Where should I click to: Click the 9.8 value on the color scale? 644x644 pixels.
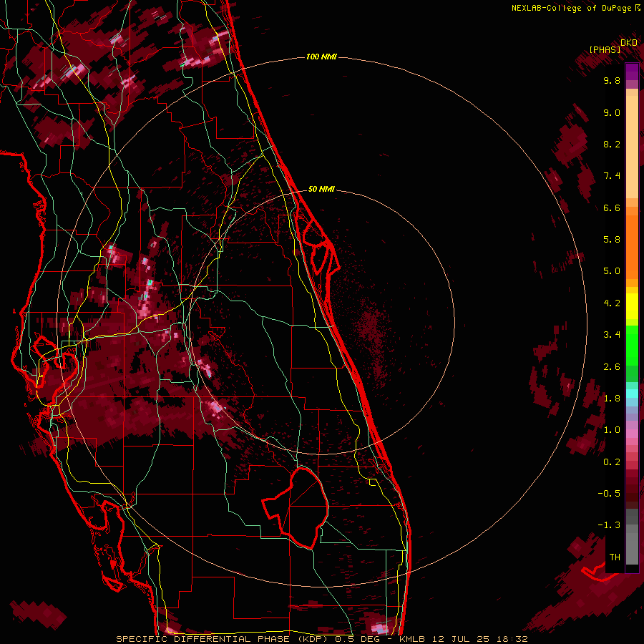click(x=612, y=80)
